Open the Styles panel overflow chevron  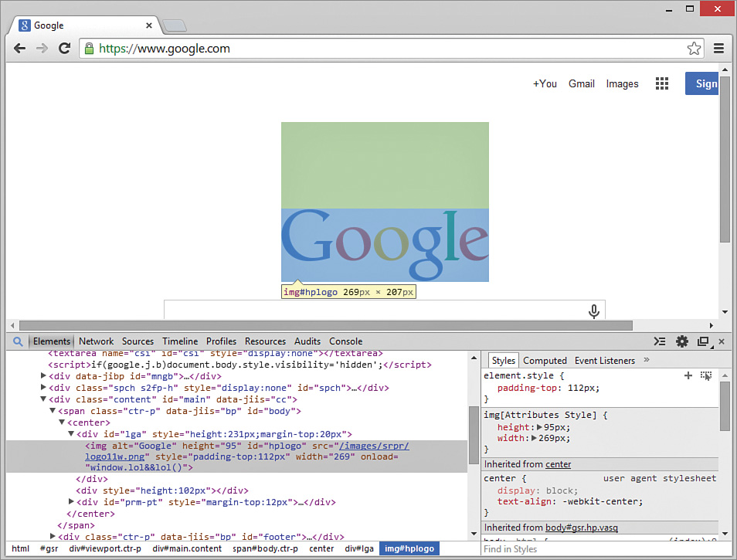[x=646, y=360]
